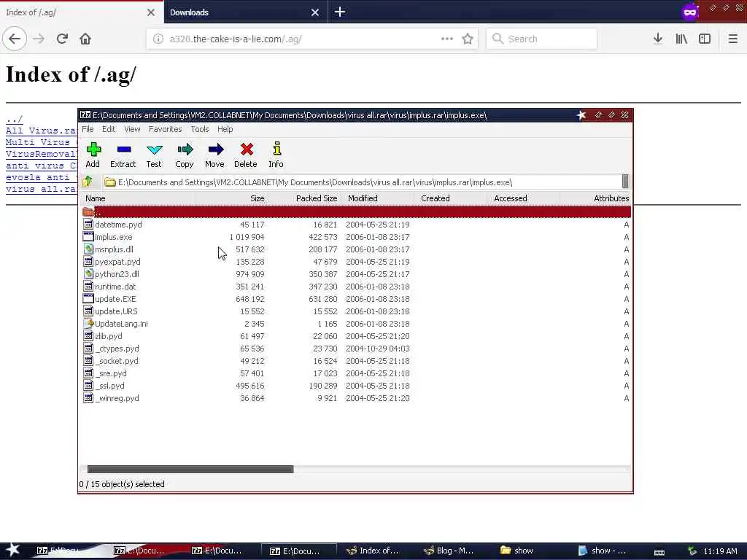Viewport: 747px width, 560px height.
Task: Click the evosla anti link
Action: click(42, 177)
